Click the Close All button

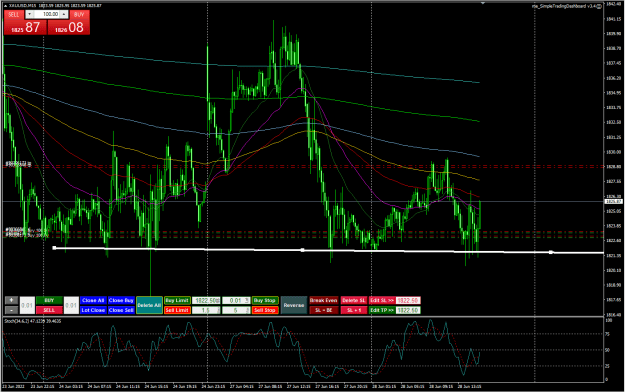(93, 300)
